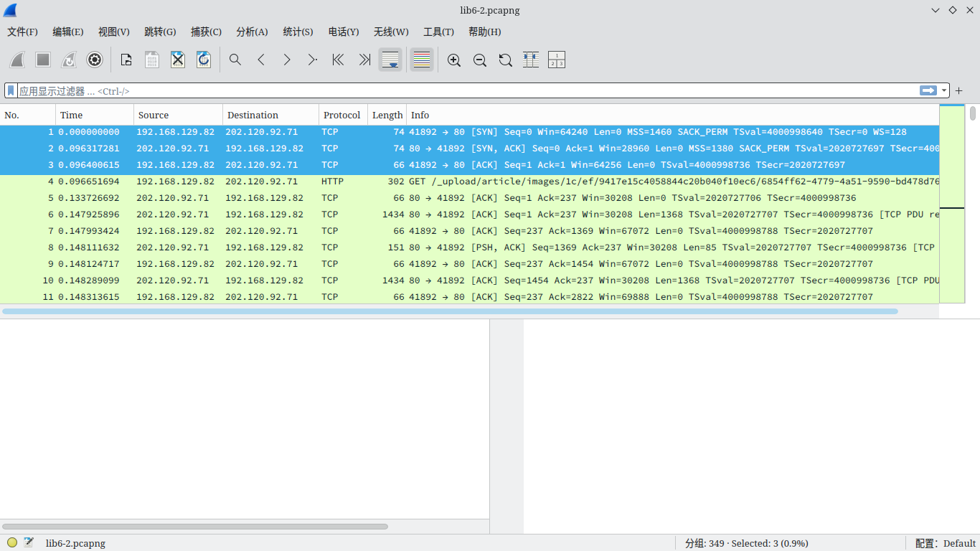The image size is (980, 551).
Task: Click the find packet magnifier icon
Action: [x=235, y=60]
